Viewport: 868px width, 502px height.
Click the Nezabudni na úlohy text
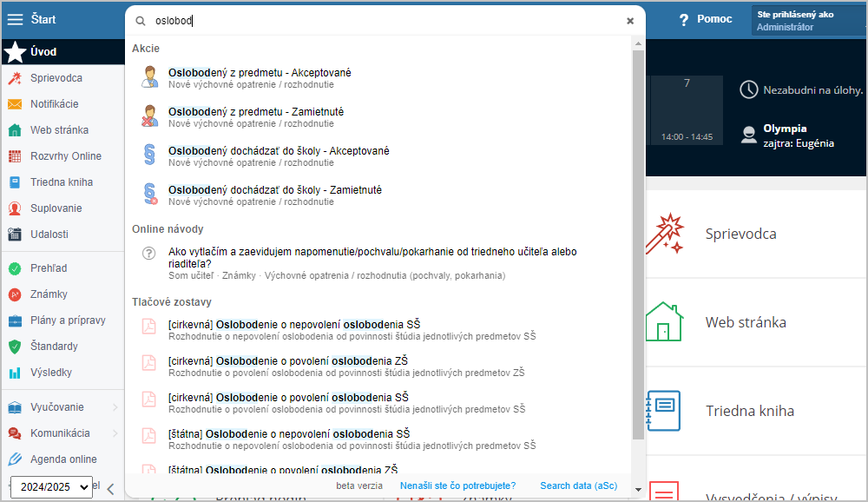click(x=812, y=90)
